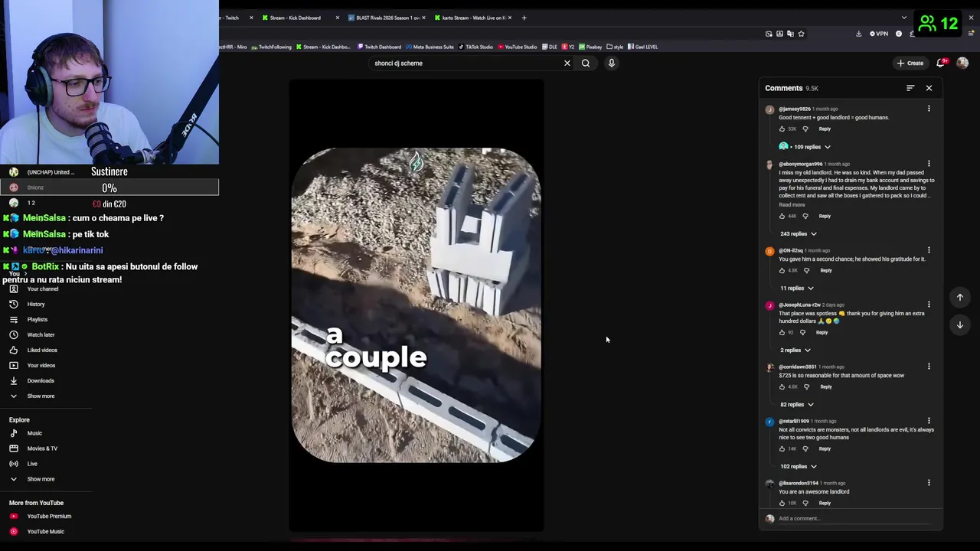Dislike @retarlil1909's comment
Image resolution: width=980 pixels, height=551 pixels.
click(x=805, y=448)
